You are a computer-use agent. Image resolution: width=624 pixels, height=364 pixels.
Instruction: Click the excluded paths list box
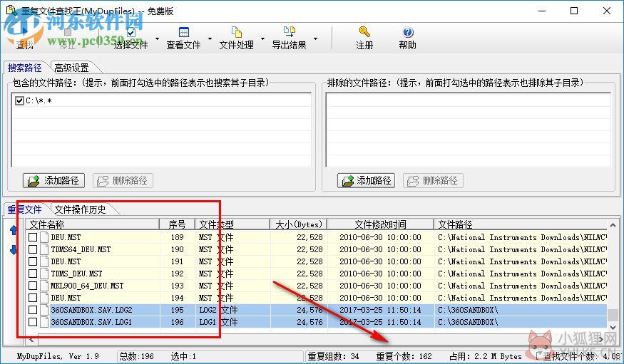coord(468,130)
